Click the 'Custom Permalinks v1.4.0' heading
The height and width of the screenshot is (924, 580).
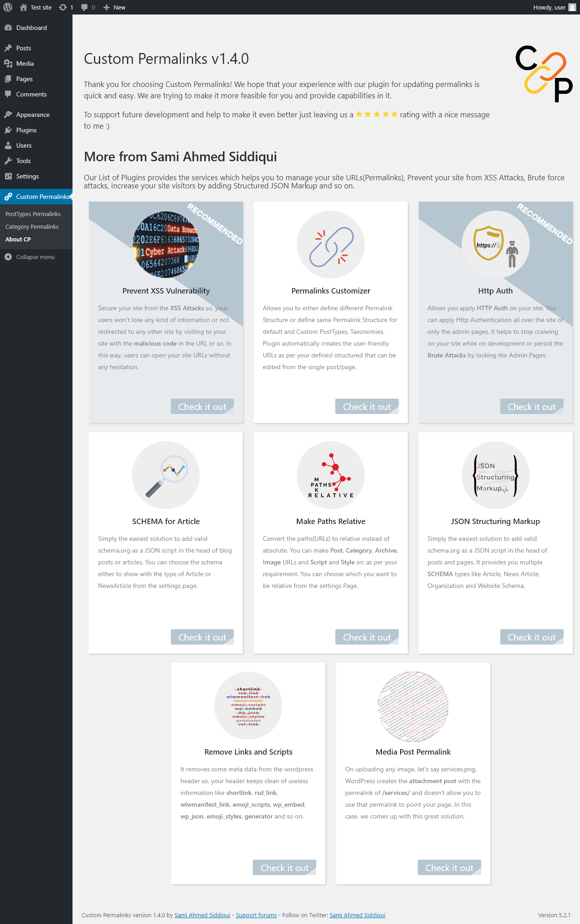click(166, 59)
